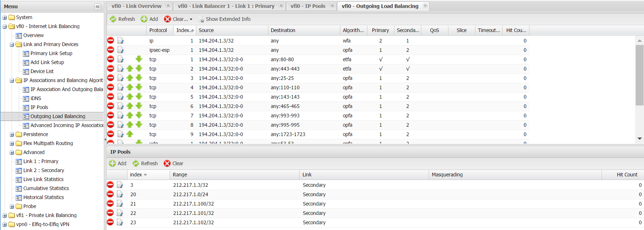This screenshot has width=644, height=230.
Task: Expand the vfi1 - Private Link Balancing node
Action: pos(5,215)
